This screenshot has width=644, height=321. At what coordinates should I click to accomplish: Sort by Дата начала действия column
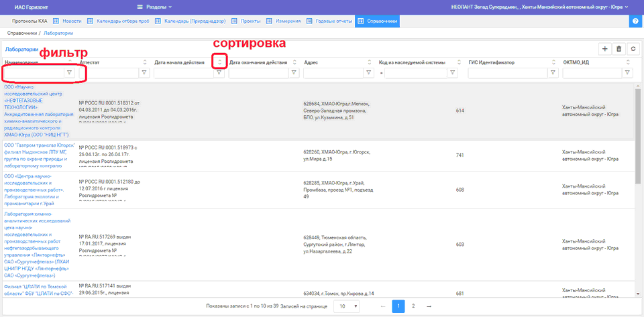(x=219, y=62)
